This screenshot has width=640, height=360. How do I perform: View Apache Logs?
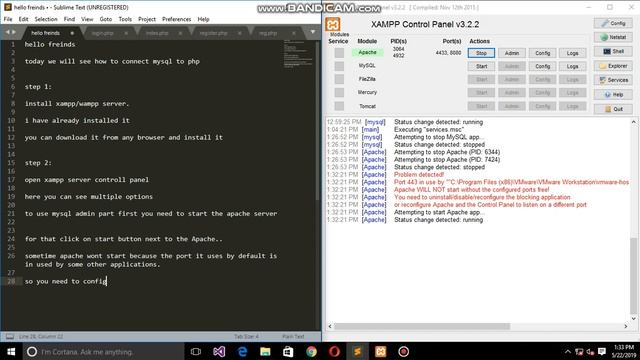tap(572, 53)
